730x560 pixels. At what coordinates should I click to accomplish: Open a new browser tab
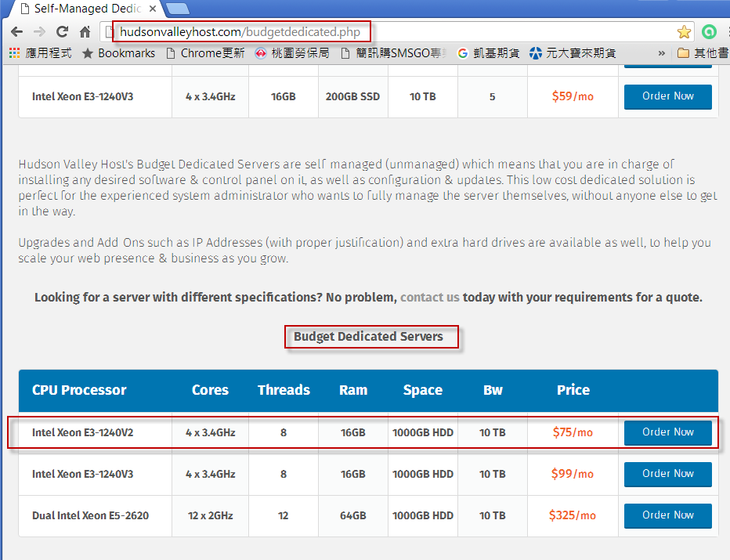[177, 9]
